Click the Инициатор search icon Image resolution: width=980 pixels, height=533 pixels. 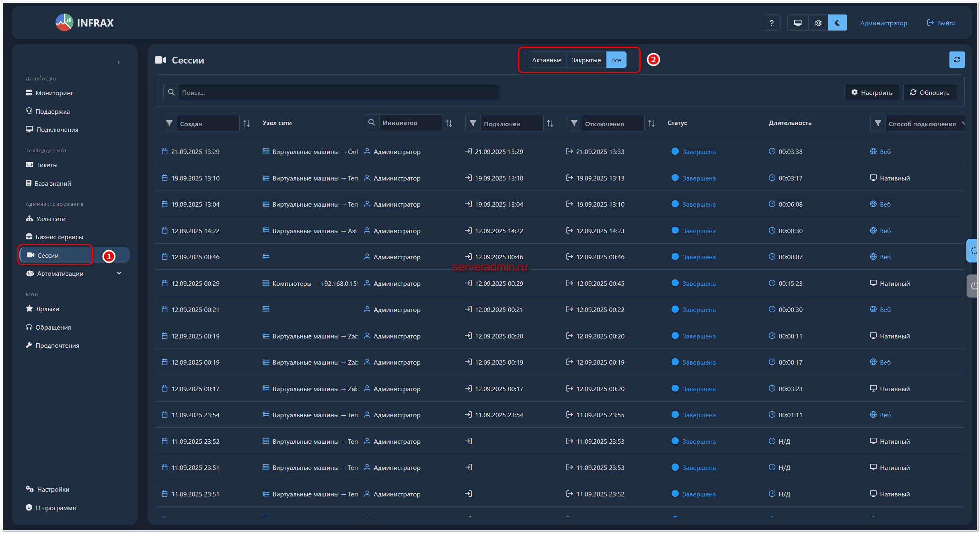(x=372, y=122)
